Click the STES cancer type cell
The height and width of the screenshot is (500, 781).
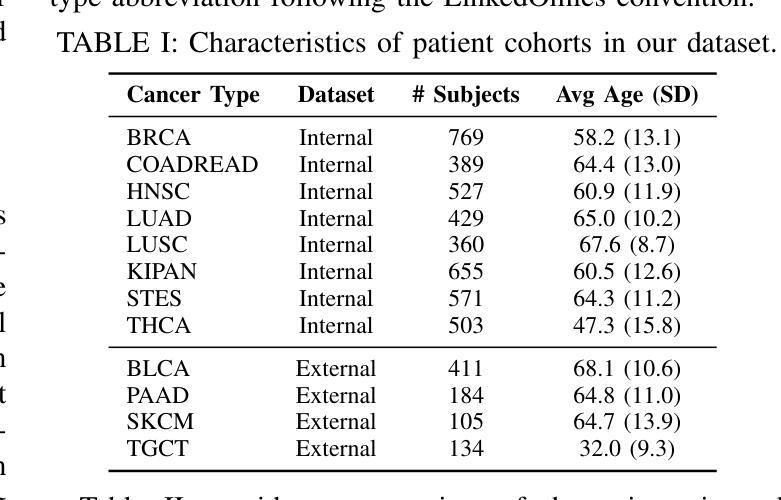(x=154, y=299)
